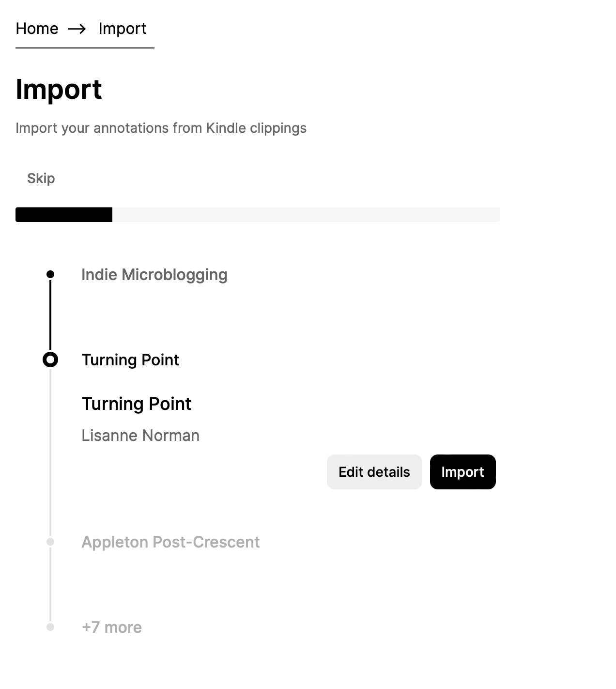Screen dimensions: 616x689
Task: Click the large Import page heading
Action: (59, 90)
